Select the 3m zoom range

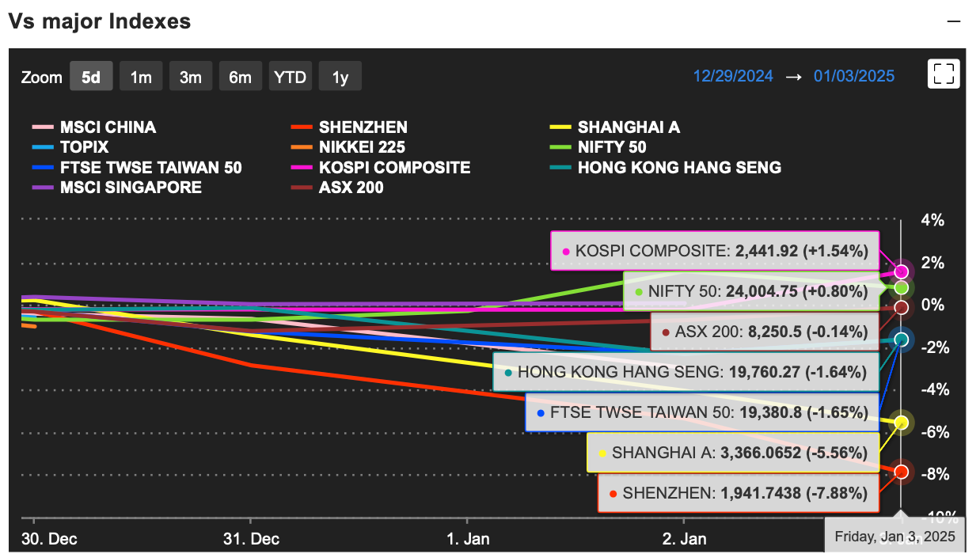[191, 77]
